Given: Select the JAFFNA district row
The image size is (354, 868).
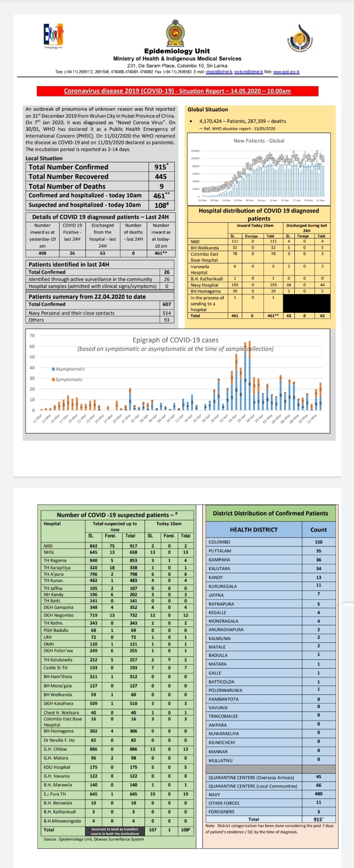Looking at the screenshot, I should point(270,595).
